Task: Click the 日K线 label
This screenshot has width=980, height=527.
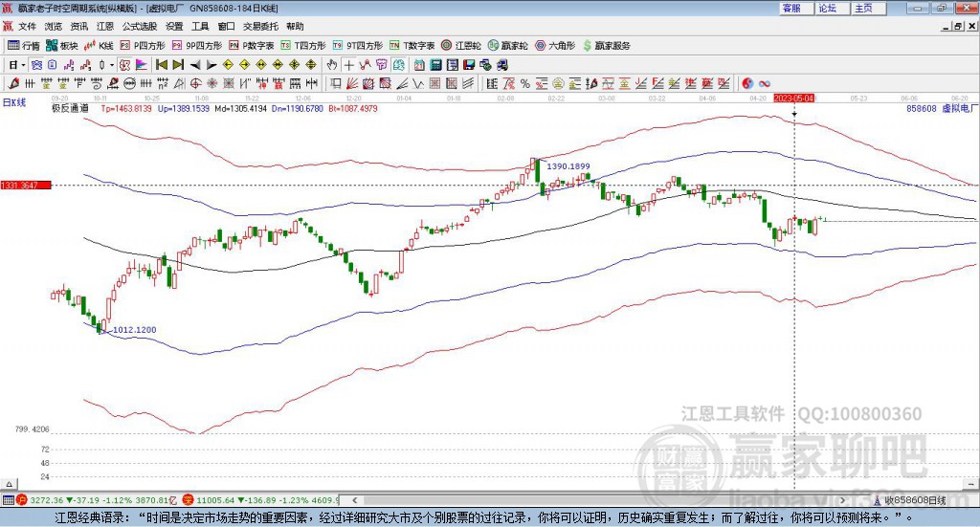Action: (14, 102)
